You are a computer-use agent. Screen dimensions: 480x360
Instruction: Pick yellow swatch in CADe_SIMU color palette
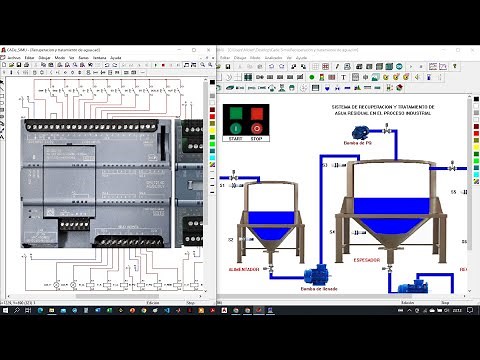(x=212, y=130)
